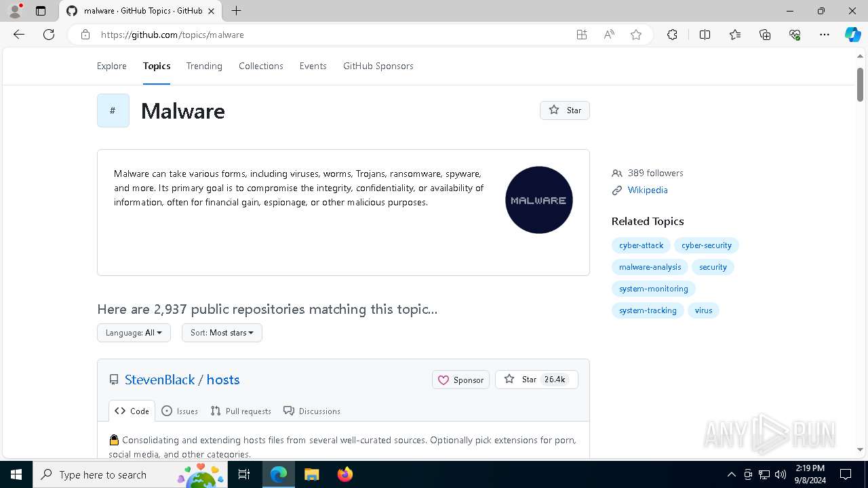868x488 pixels.
Task: Open the volume control icon
Action: pyautogui.click(x=780, y=474)
